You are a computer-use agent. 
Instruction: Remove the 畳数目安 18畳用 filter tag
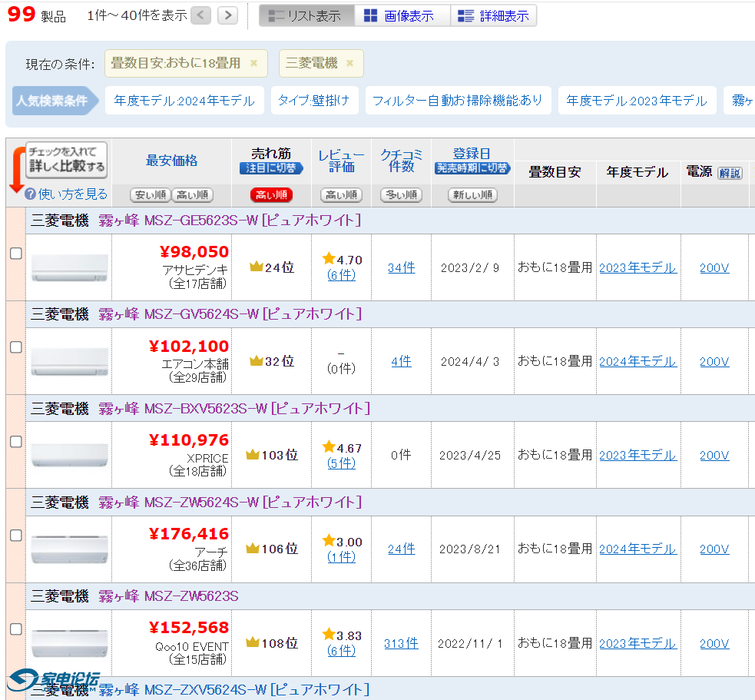click(254, 63)
